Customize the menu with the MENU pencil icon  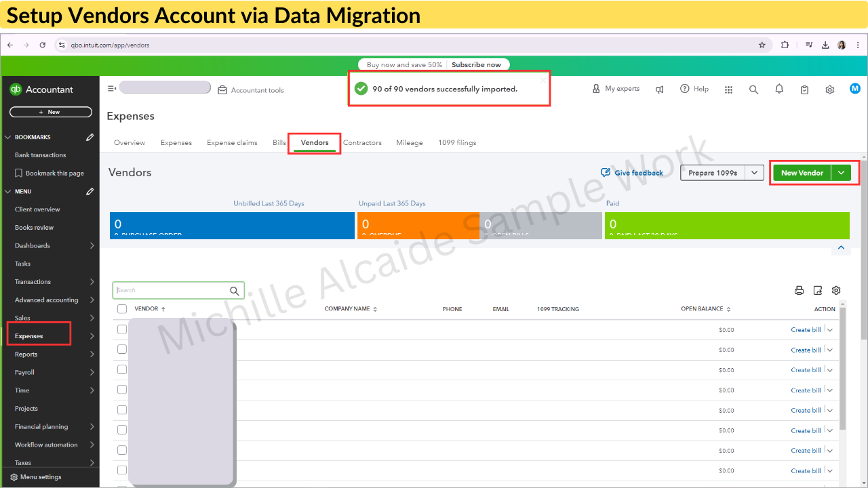90,191
